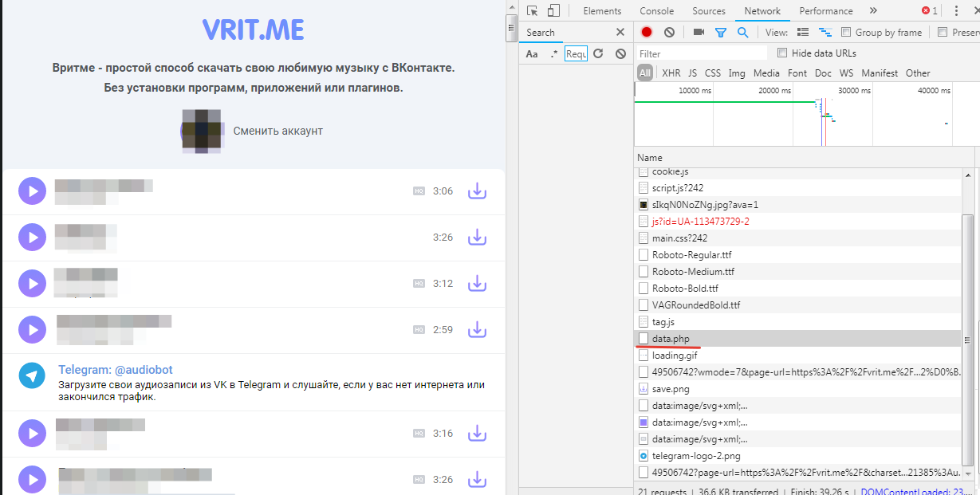Screen dimensions: 980x495
Task: Check the Preserve log checkbox
Action: tap(943, 33)
